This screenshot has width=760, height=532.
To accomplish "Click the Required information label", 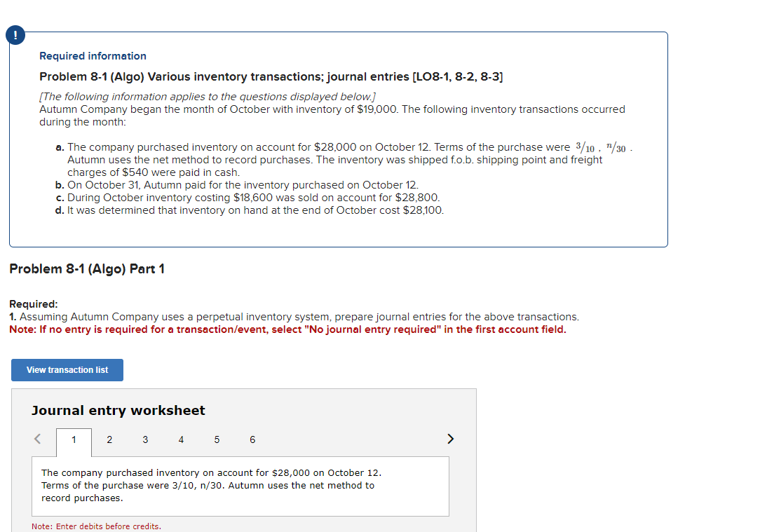I will tap(93, 55).
